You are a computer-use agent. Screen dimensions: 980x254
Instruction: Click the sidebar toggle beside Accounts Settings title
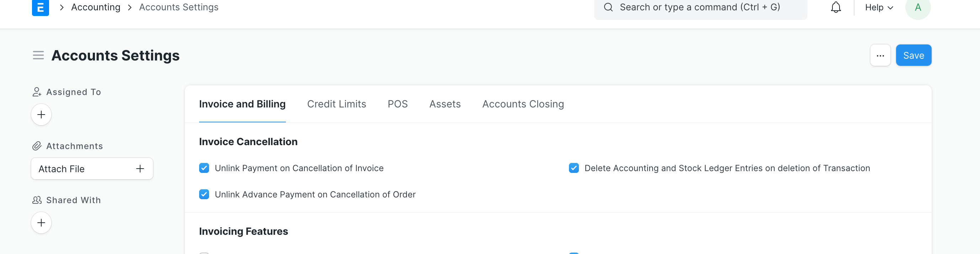pos(38,55)
